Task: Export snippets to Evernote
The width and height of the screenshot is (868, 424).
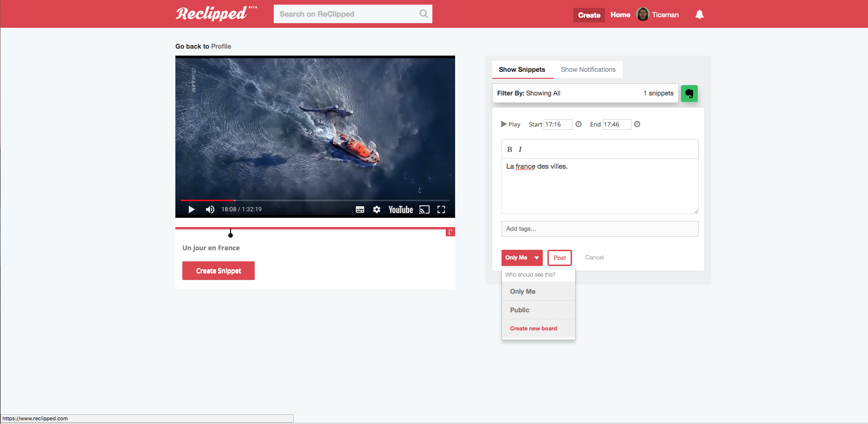Action: pos(689,94)
